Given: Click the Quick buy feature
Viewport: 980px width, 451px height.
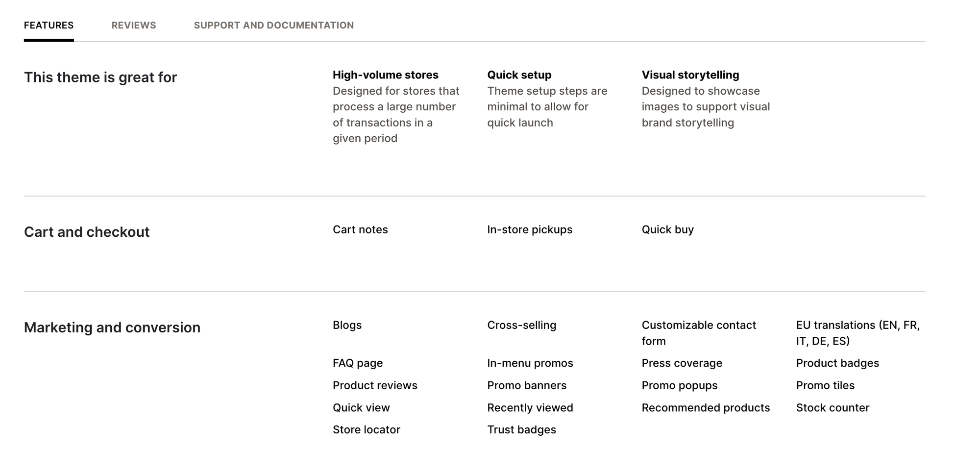Looking at the screenshot, I should (x=667, y=229).
